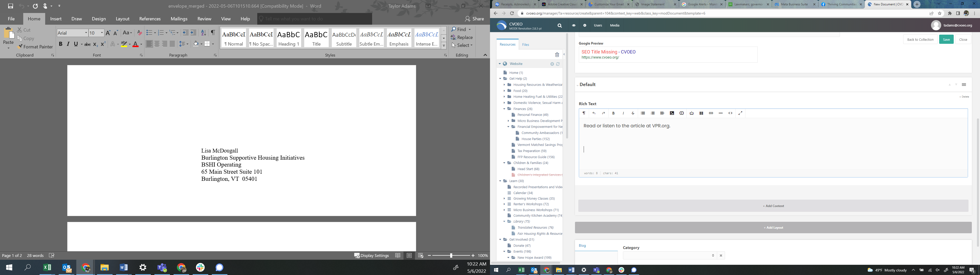Delete resource using trash icon
Screen dimensions: 980x275
(557, 55)
